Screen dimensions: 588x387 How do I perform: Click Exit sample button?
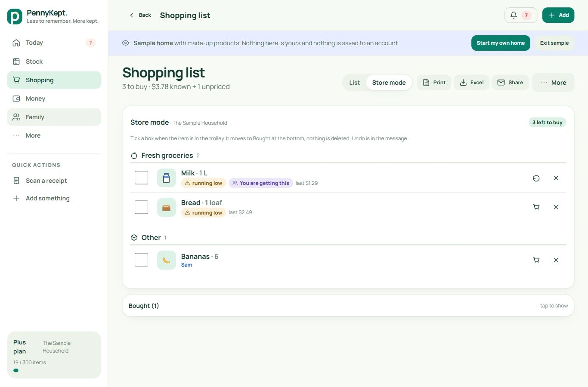coord(554,43)
